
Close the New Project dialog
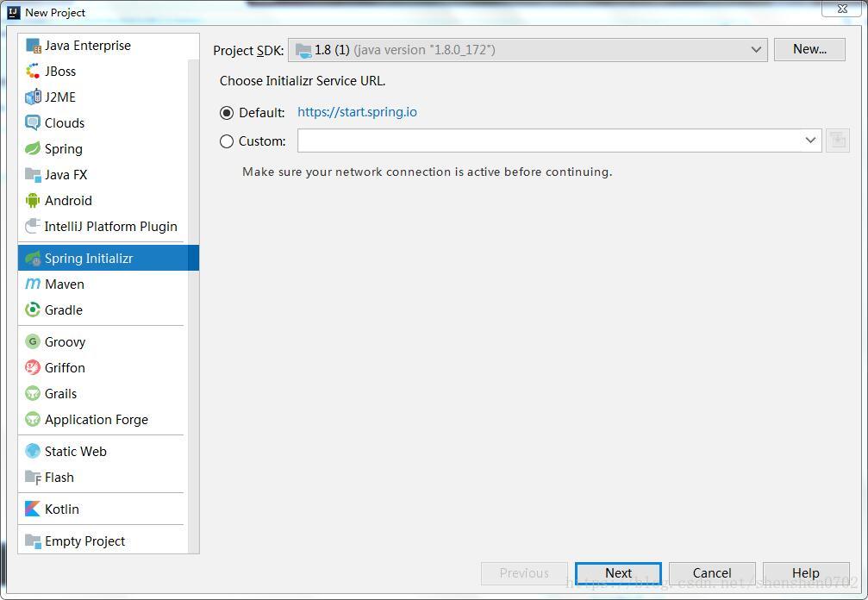842,9
